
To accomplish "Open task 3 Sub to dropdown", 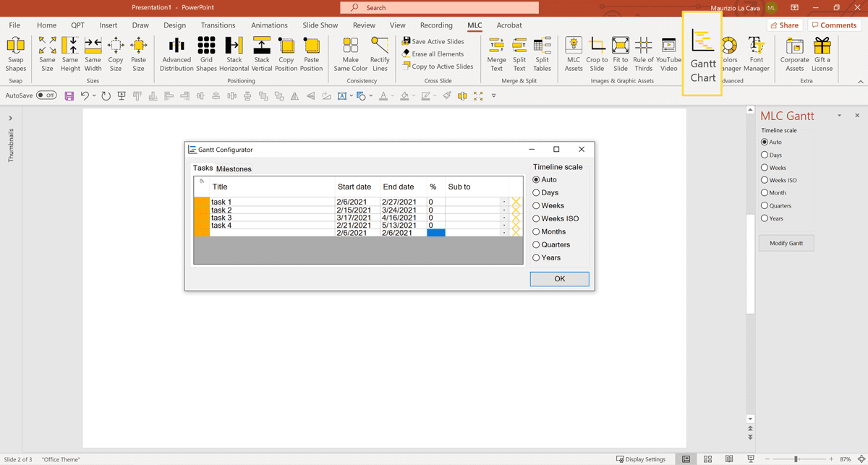I will (504, 218).
